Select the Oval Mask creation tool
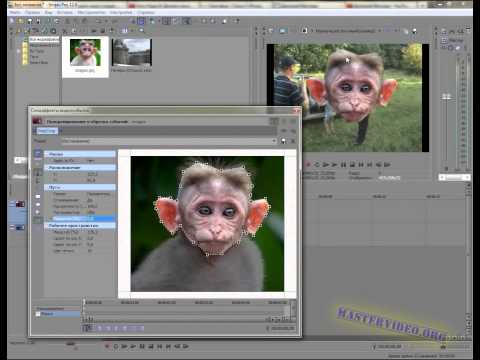Viewport: 480px width, 360px height. point(38,204)
